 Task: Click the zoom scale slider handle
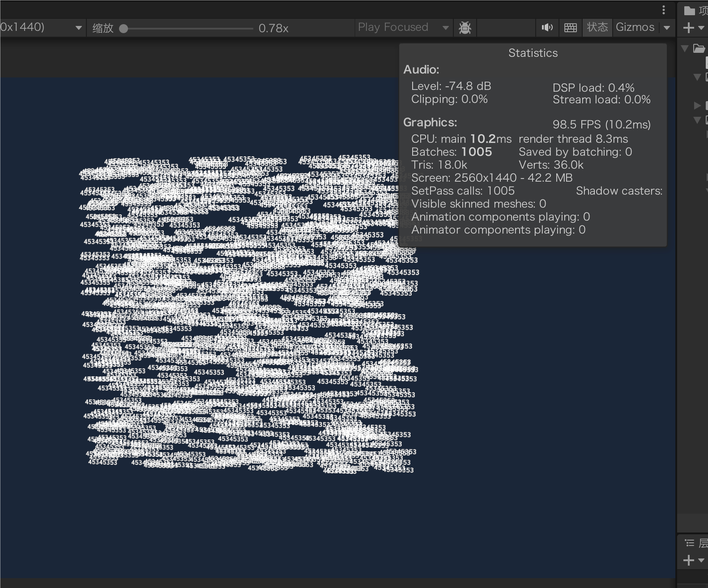[x=124, y=29]
